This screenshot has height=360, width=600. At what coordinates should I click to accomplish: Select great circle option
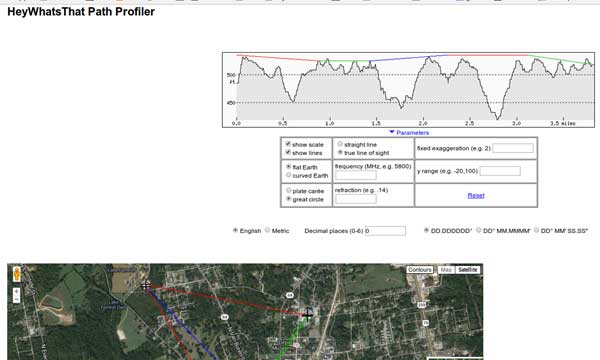click(x=289, y=199)
